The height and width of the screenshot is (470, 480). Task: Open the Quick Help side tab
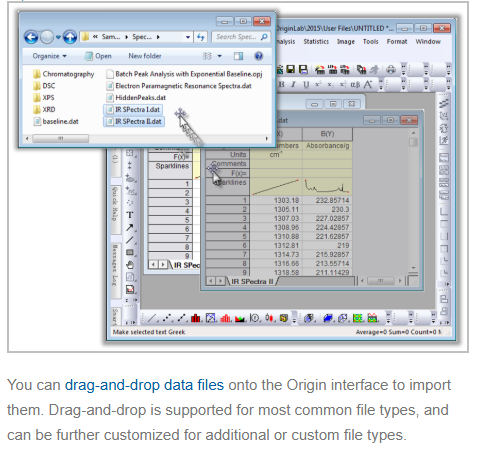click(115, 209)
